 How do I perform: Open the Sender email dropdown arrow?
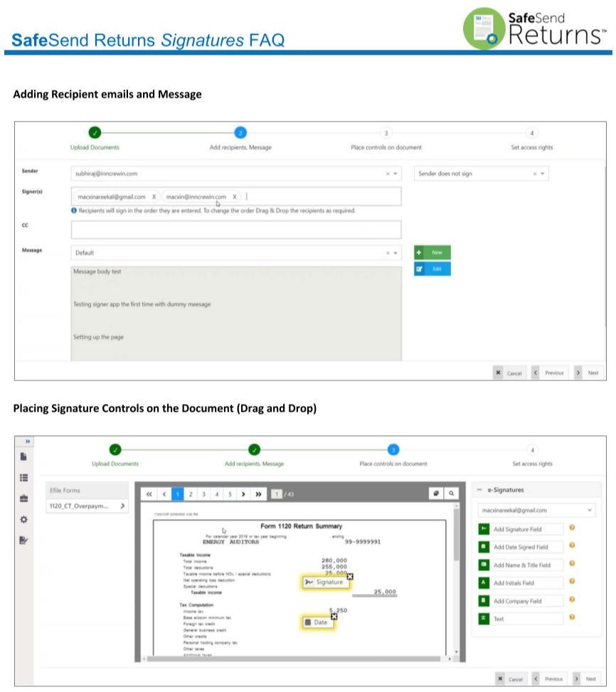tap(395, 174)
